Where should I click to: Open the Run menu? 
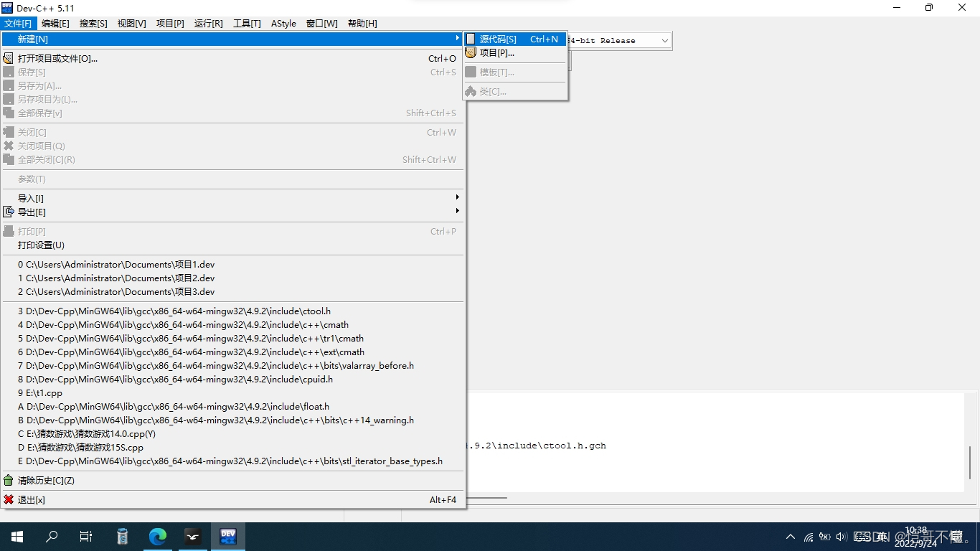pyautogui.click(x=209, y=24)
